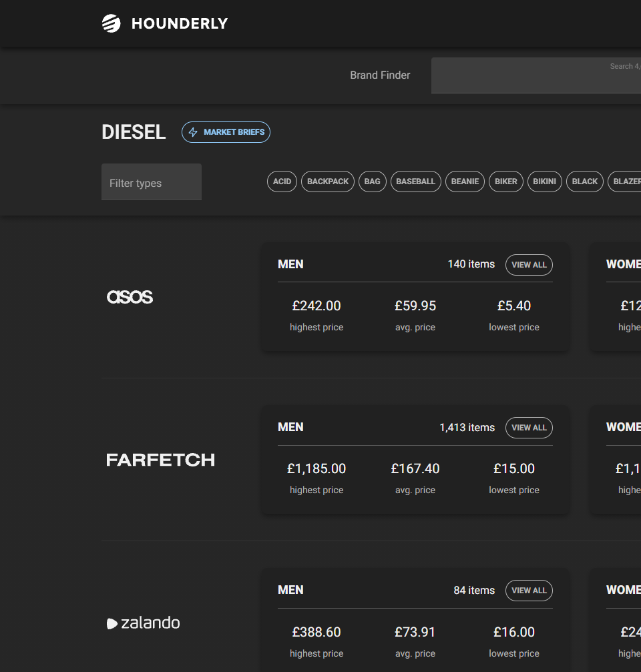Screen dimensions: 641x672
Task: View all Zalando men's items
Action: 529,591
